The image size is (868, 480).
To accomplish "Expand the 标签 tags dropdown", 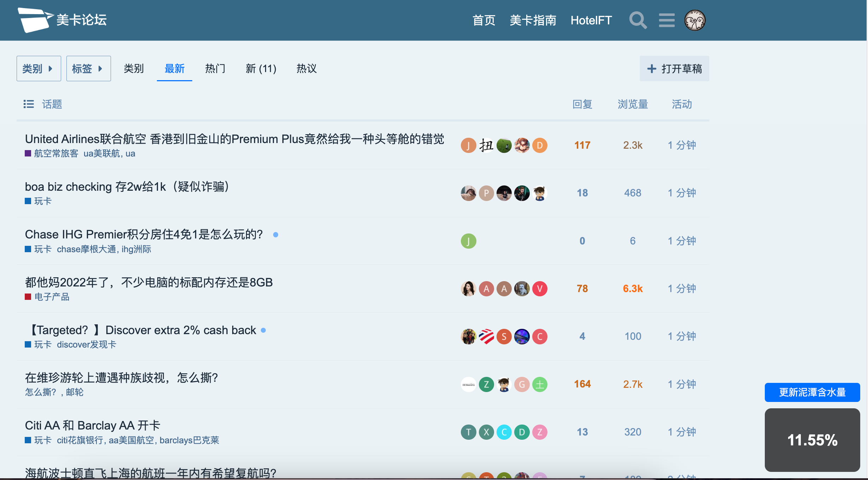I will (88, 69).
